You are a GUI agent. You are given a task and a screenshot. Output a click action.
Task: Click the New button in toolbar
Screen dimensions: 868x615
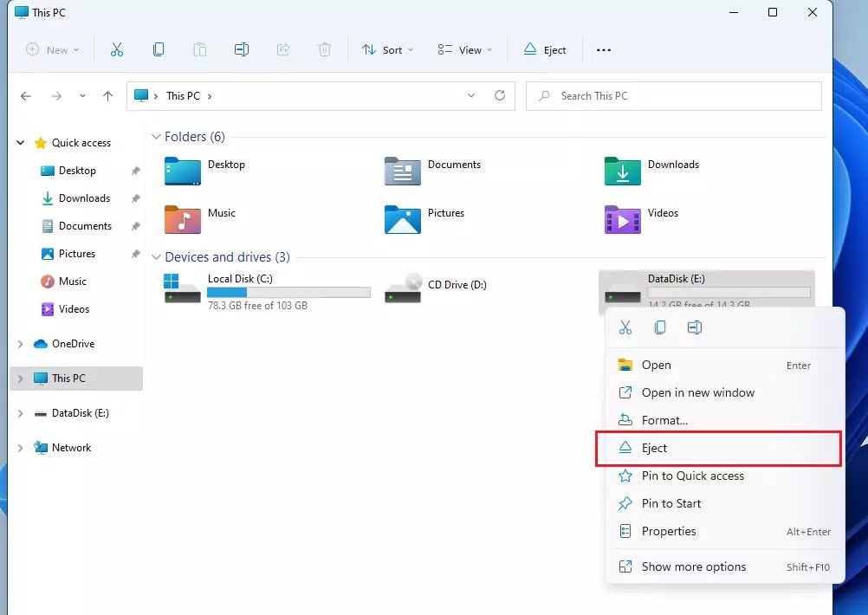pyautogui.click(x=52, y=49)
